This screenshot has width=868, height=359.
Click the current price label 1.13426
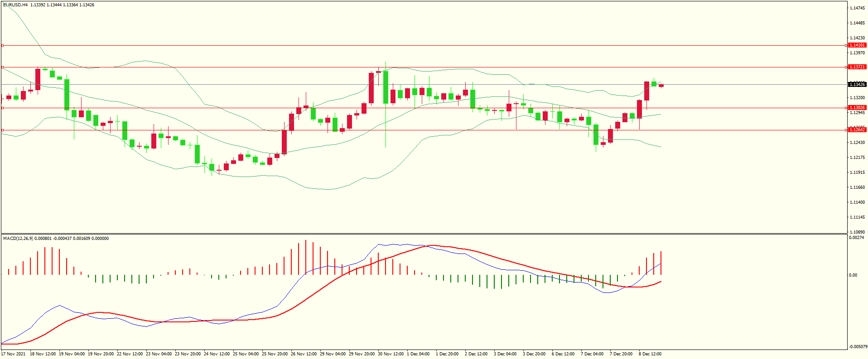(x=857, y=85)
